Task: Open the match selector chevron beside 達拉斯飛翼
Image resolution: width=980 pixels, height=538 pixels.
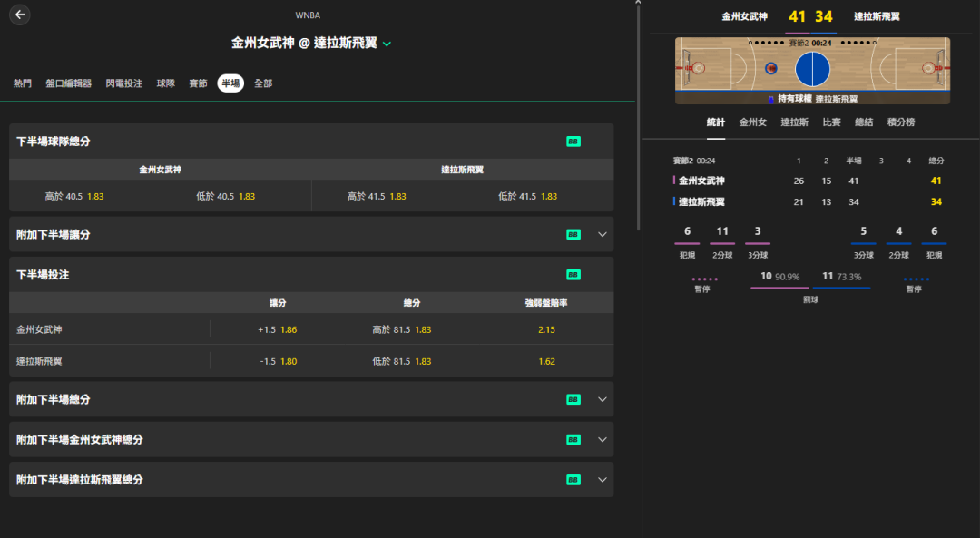Action: pos(387,44)
